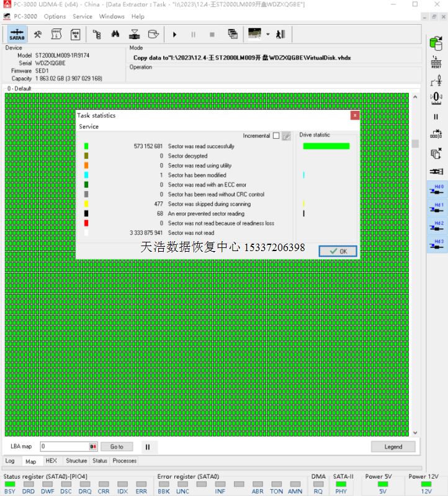Click the RESET icon in right sidebar
This screenshot has width=448, height=496.
point(436,61)
